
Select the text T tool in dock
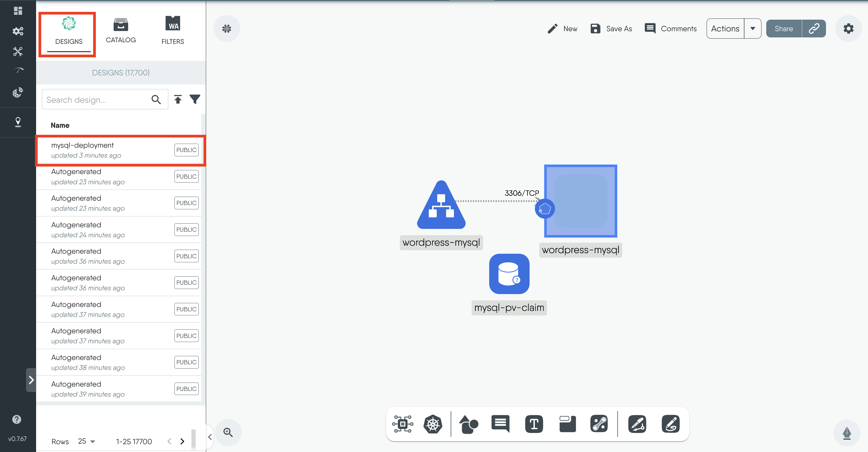534,424
